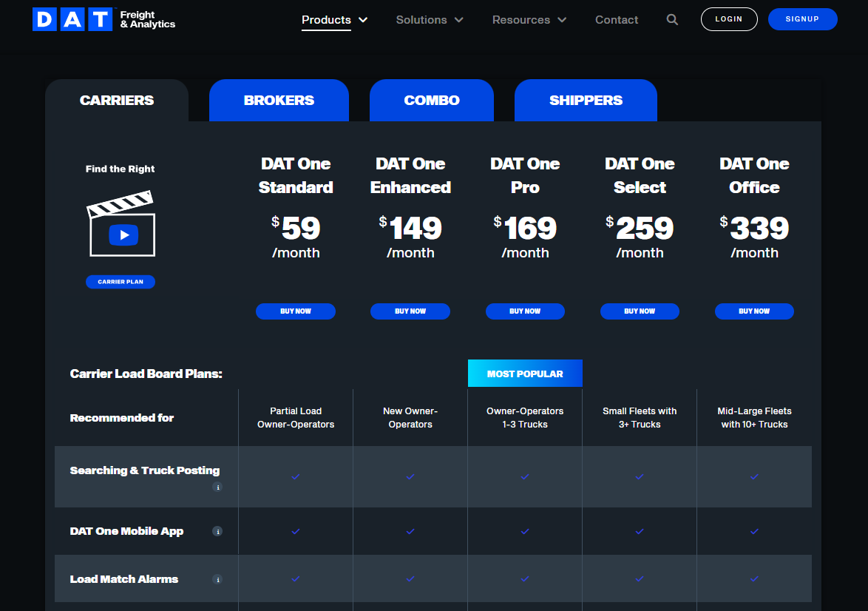Open info icon for DAT One Mobile App
The image size is (868, 611).
(x=217, y=531)
